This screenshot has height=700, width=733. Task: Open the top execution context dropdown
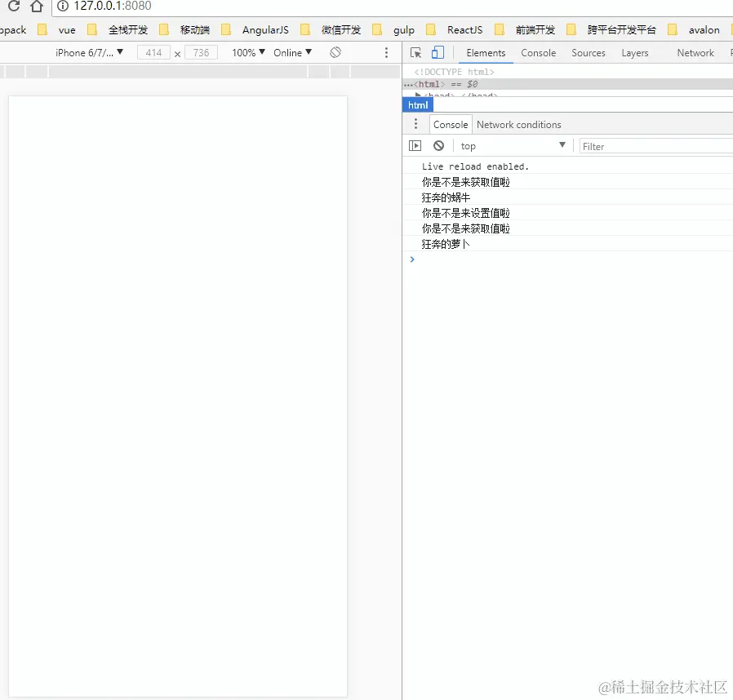(513, 146)
